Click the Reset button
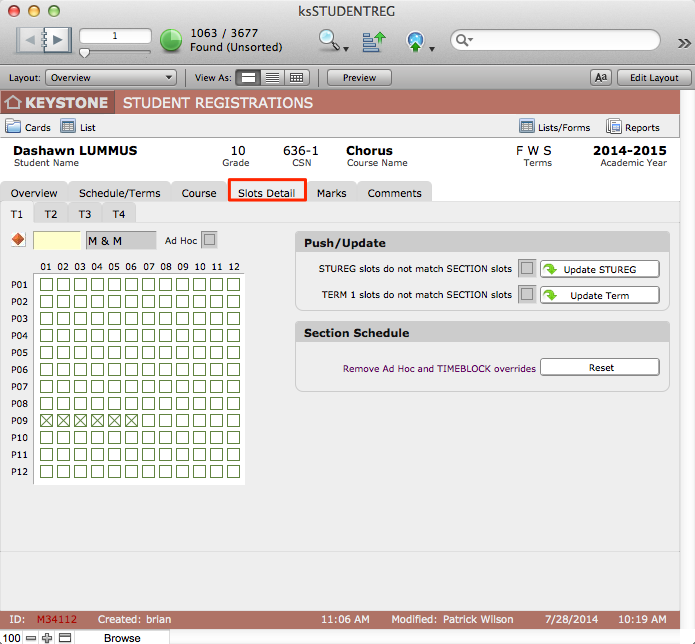695x644 pixels. pyautogui.click(x=600, y=368)
